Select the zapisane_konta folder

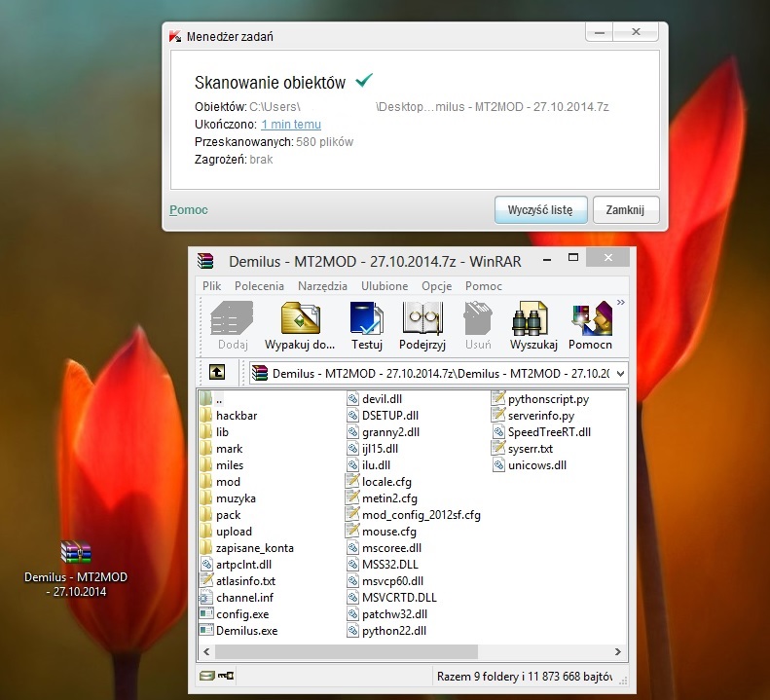247,548
